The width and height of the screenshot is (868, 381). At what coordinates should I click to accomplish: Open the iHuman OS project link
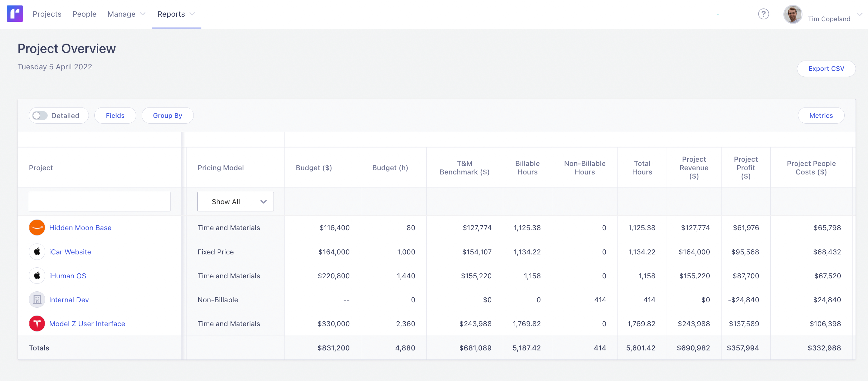[x=67, y=275]
